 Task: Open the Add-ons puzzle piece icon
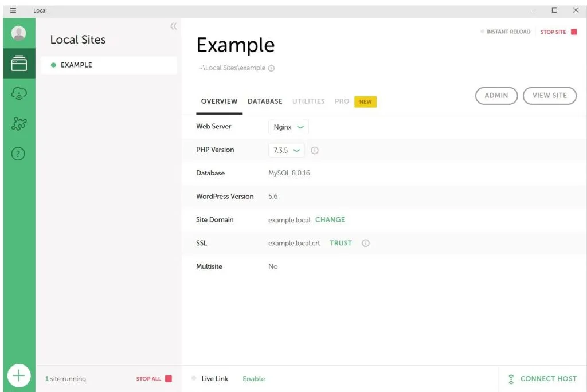pyautogui.click(x=19, y=124)
